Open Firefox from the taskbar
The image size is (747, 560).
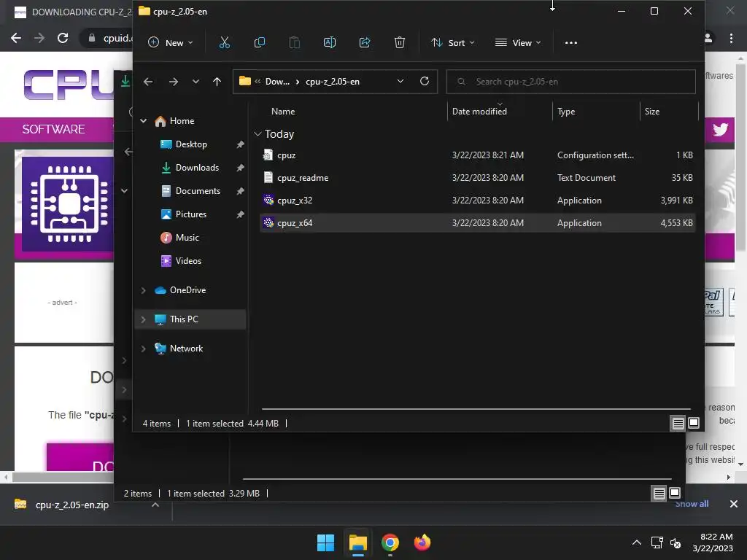point(422,542)
